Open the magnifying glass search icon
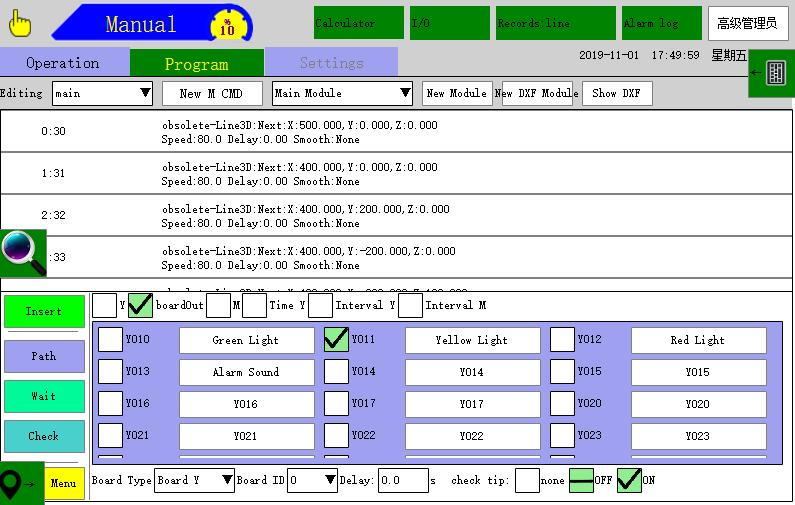This screenshot has width=795, height=505. tap(23, 252)
